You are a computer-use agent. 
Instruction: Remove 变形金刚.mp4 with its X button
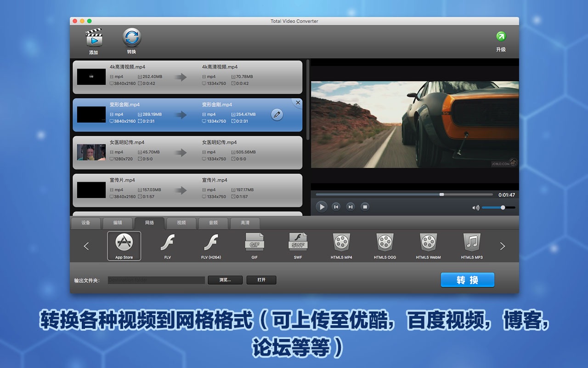[x=298, y=103]
